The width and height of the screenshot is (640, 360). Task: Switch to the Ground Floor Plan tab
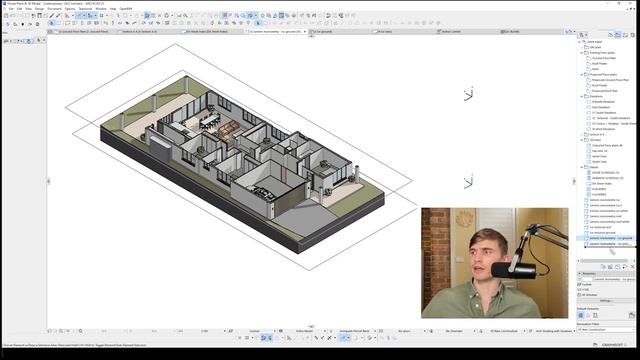[x=84, y=31]
